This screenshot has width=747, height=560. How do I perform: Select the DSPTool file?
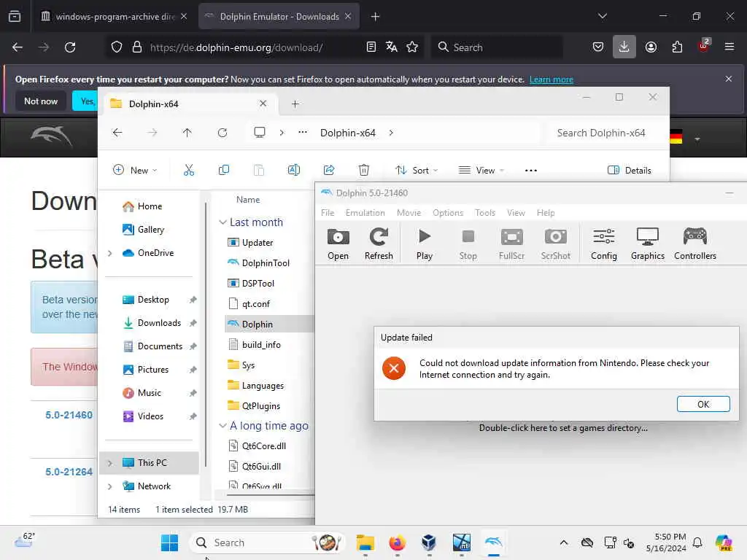(x=258, y=284)
